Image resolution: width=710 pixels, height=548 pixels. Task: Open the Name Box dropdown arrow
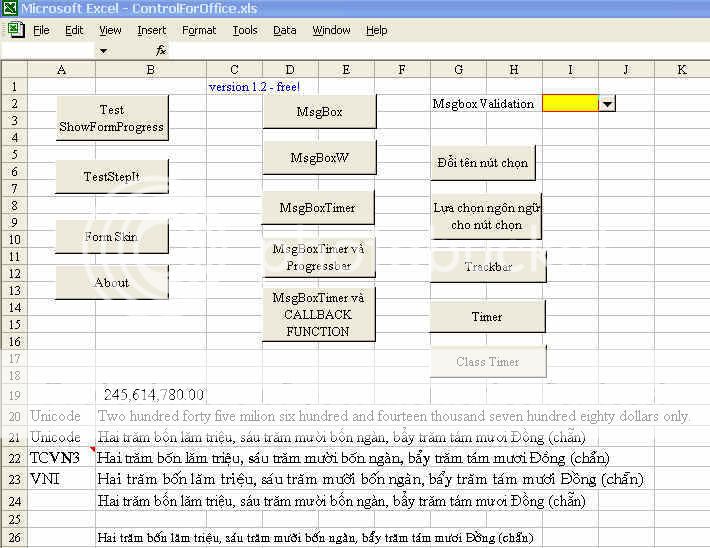103,50
